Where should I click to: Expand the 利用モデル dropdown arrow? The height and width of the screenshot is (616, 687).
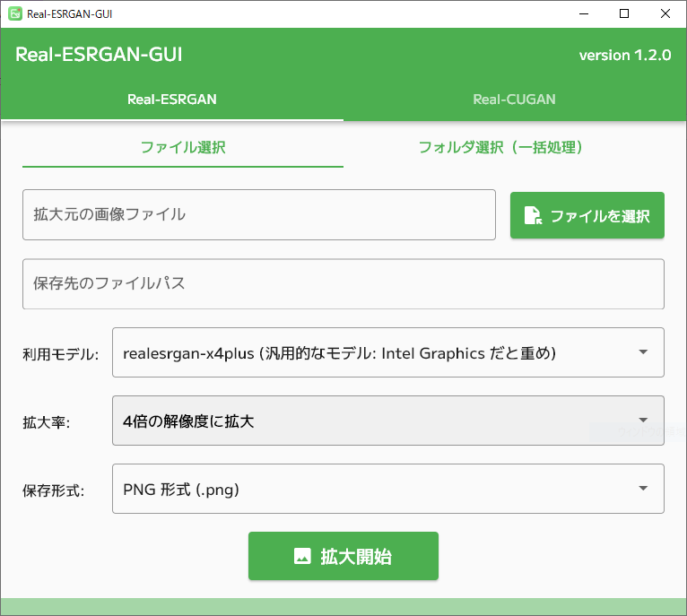point(643,351)
